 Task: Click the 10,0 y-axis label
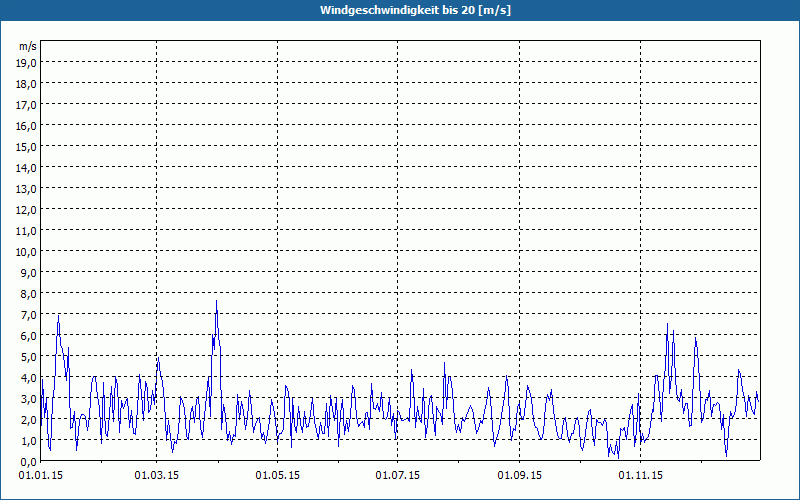(x=26, y=252)
